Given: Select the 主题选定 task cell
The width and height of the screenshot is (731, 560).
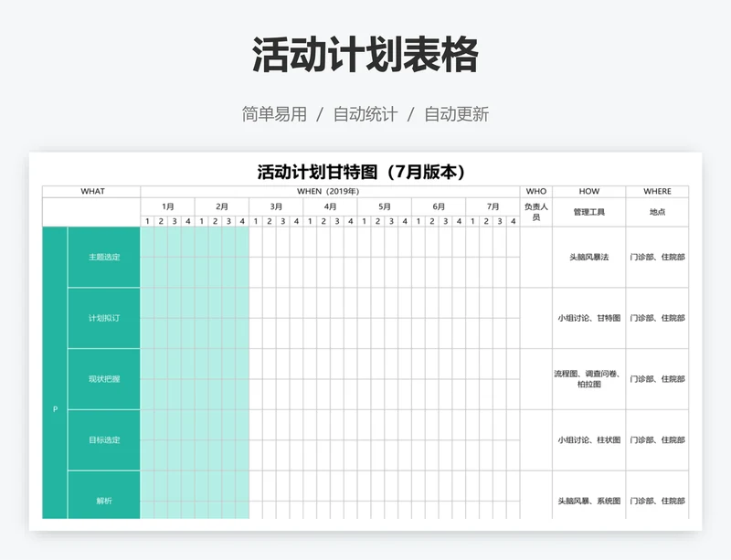Looking at the screenshot, I should 104,257.
